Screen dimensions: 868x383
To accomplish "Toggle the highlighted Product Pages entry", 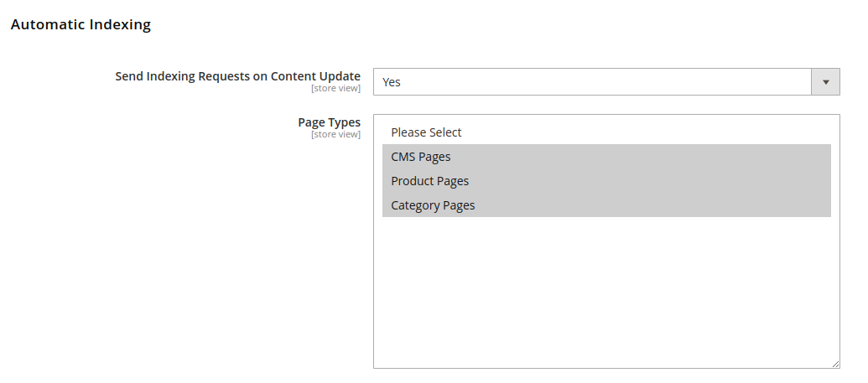I will coord(606,181).
